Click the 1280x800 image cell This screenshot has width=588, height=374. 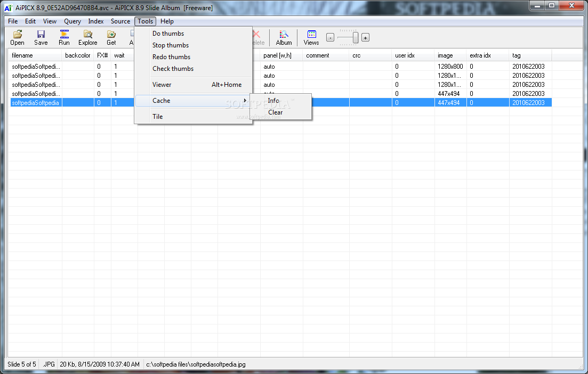(450, 67)
